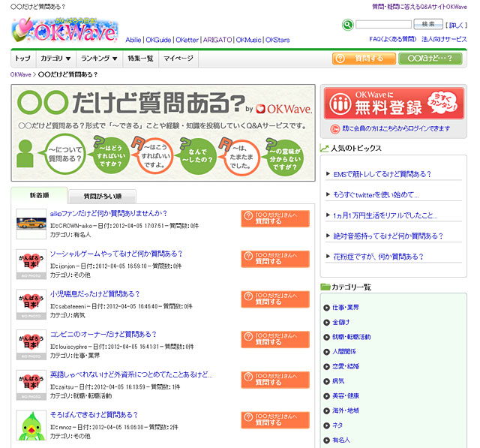This screenshot has height=448, width=480.
Task: Switch to the 質問が多い順 tab
Action: [x=103, y=197]
